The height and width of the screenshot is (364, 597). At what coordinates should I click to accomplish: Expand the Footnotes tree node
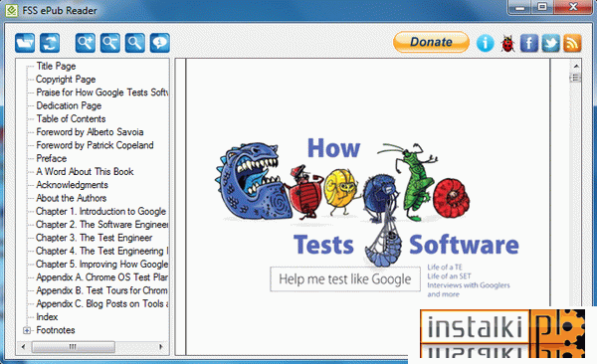pos(27,330)
